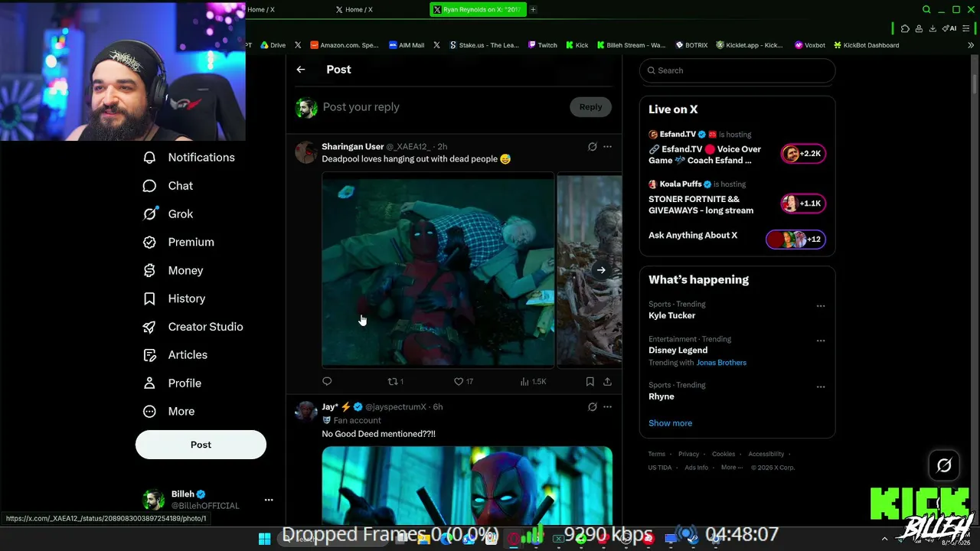Open the Money dollar icon
The image size is (980, 551).
(x=150, y=270)
